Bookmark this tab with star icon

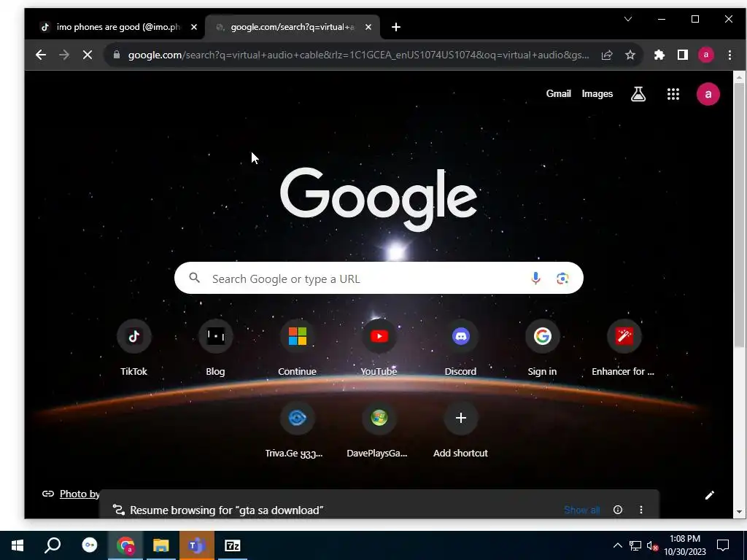630,55
